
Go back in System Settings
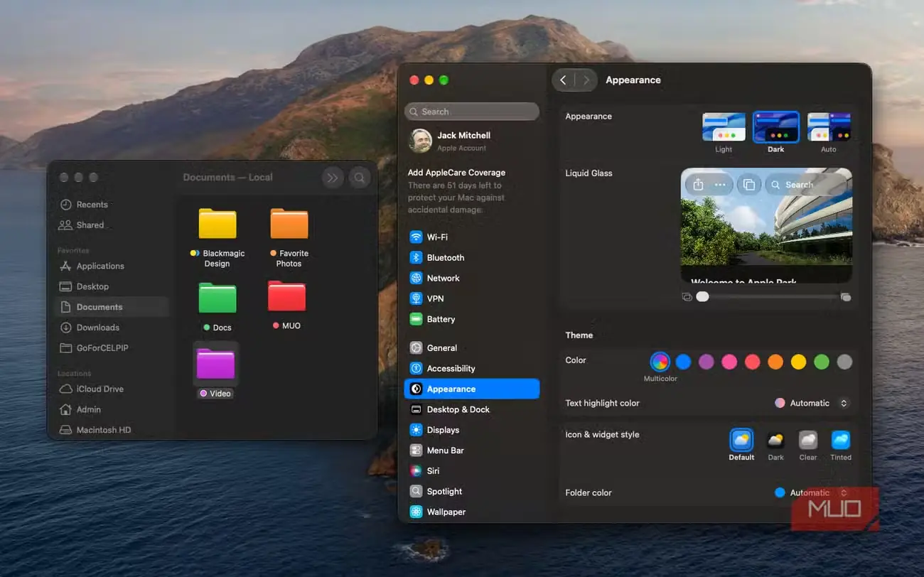pos(563,80)
